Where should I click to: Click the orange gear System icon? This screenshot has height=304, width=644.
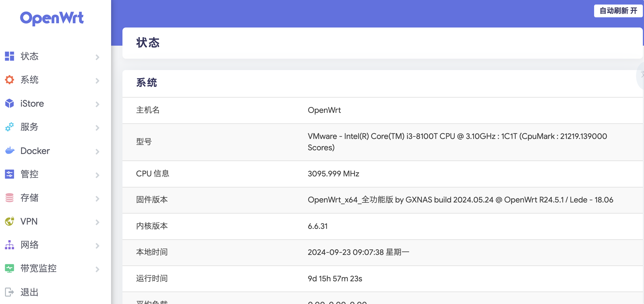(x=9, y=80)
